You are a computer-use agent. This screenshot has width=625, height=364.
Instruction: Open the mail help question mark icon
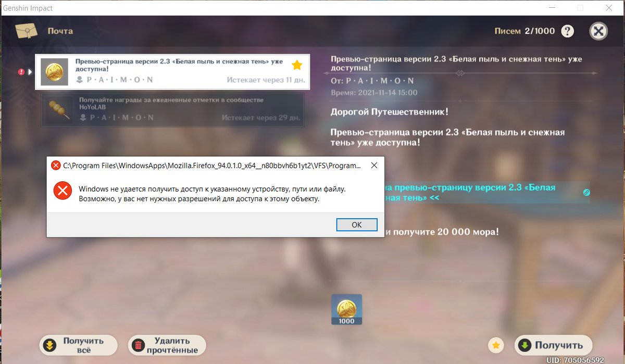568,31
